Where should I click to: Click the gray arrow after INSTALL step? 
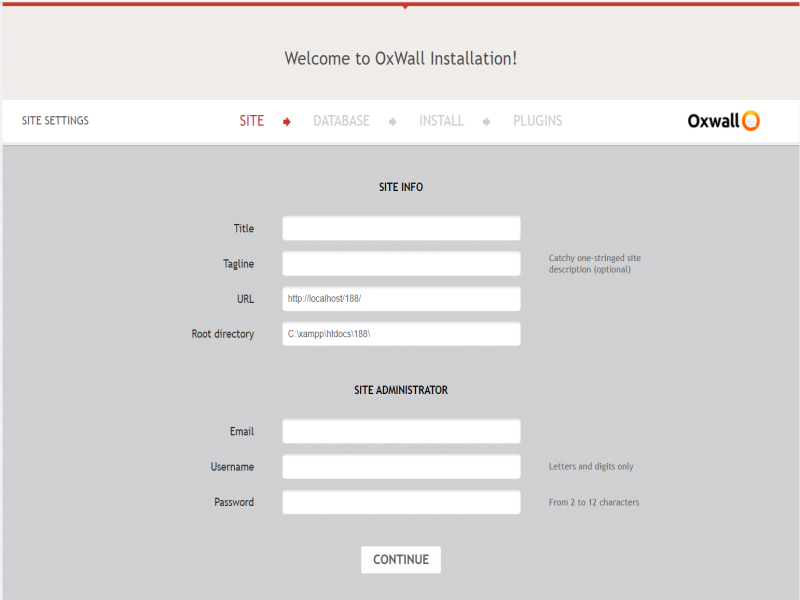click(487, 122)
